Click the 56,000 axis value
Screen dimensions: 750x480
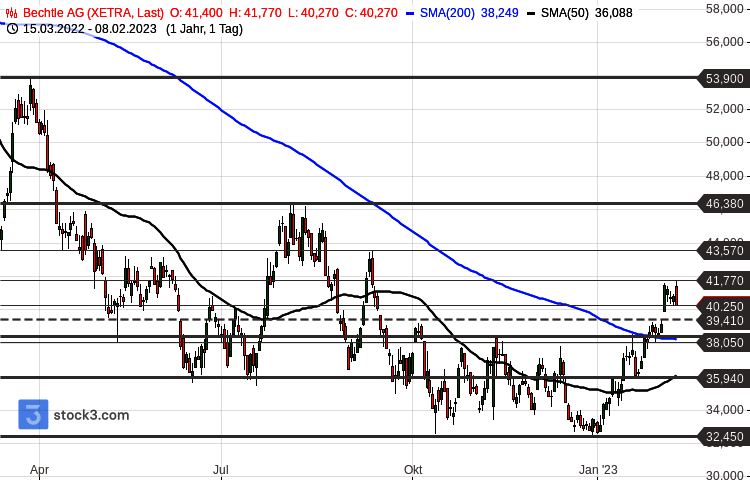tap(726, 42)
